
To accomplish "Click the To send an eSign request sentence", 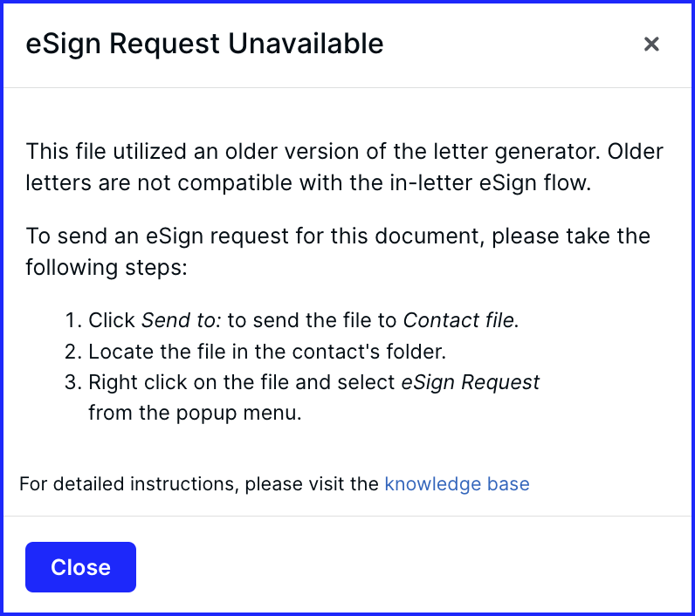I will (338, 236).
